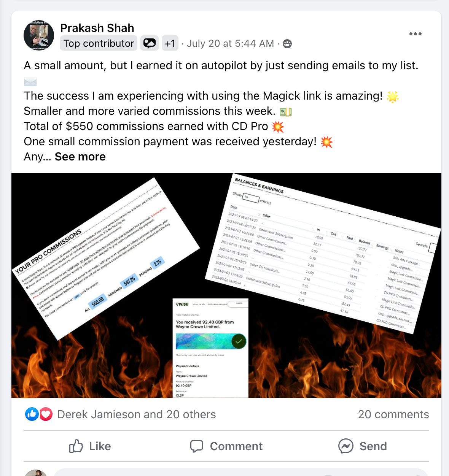Click the group audience privacy icon

point(288,44)
